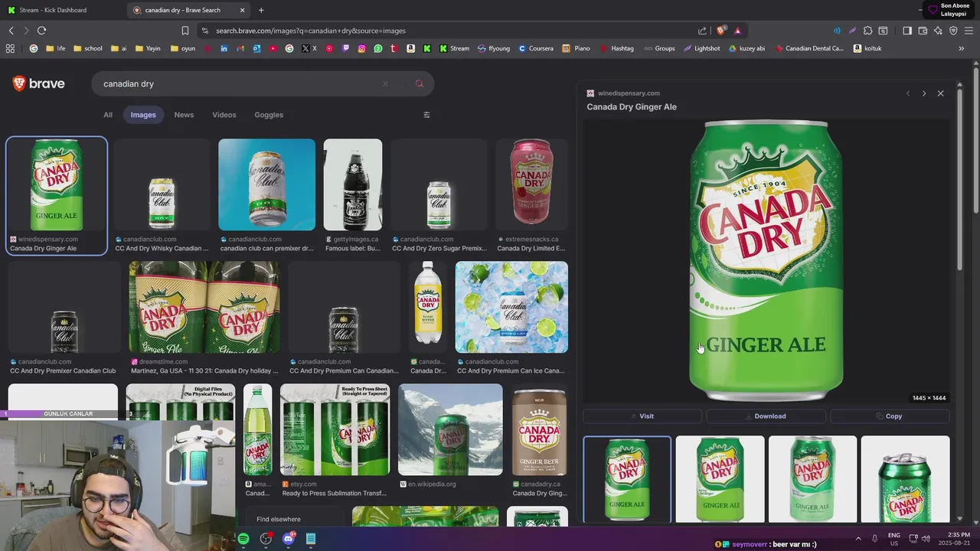Show hidden system tray icons chevron
This screenshot has width=980, height=551.
pyautogui.click(x=857, y=539)
